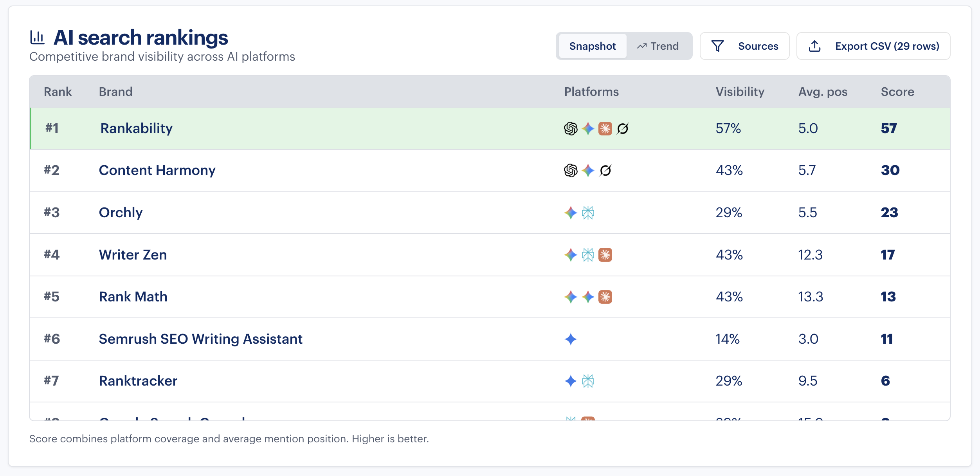Click the 5.7 average position value
Screen dimensions: 980x476
pos(807,170)
